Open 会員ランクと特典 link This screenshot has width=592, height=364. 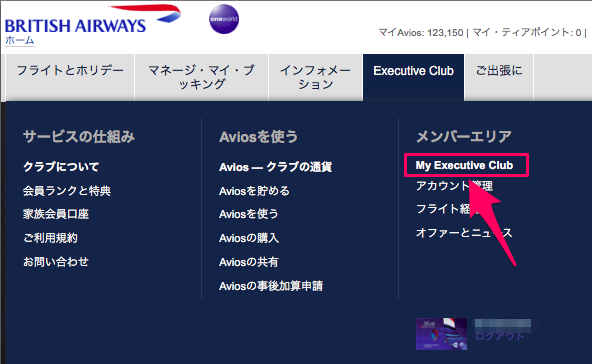click(x=67, y=191)
